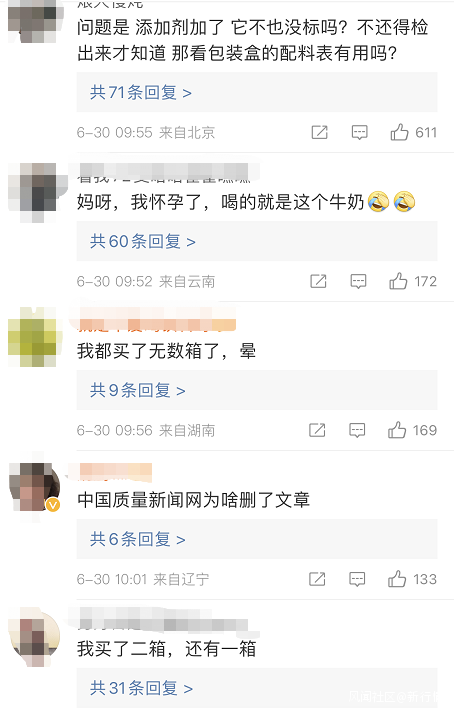Share the 6-30 10:01 辽宁 comment
Screen dimensions: 455x716
(317, 579)
